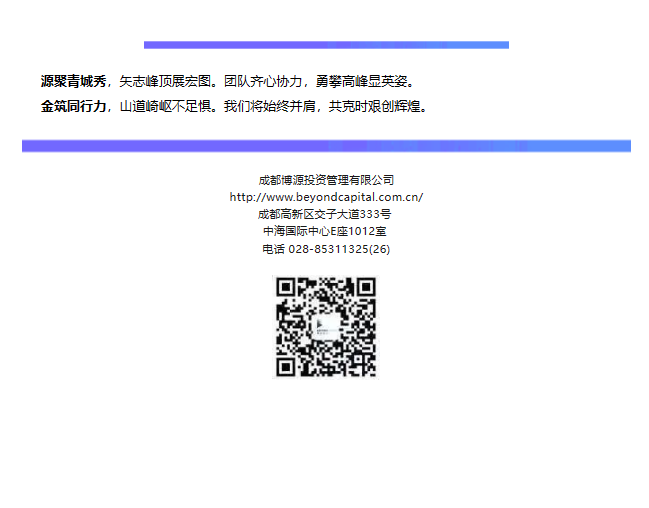Click the QR code's bottom-left finder square

287,366
